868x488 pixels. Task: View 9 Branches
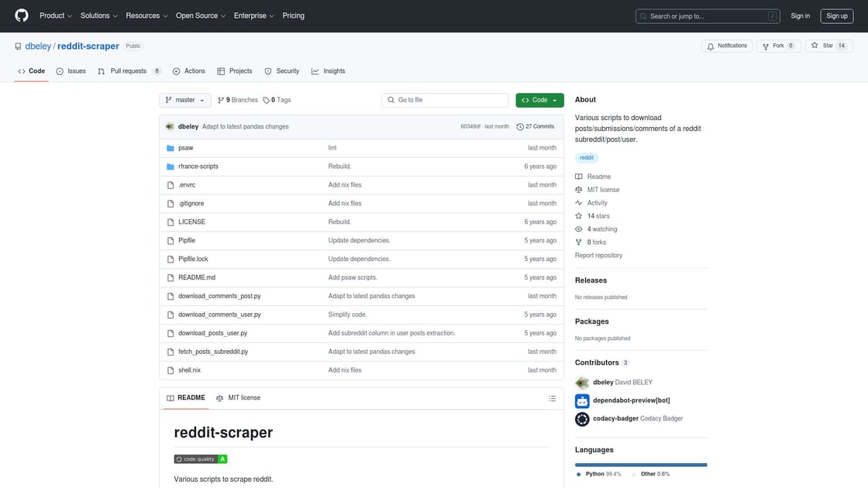click(238, 100)
